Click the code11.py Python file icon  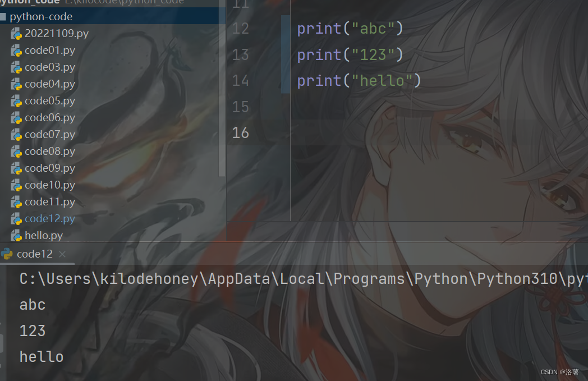tap(16, 203)
